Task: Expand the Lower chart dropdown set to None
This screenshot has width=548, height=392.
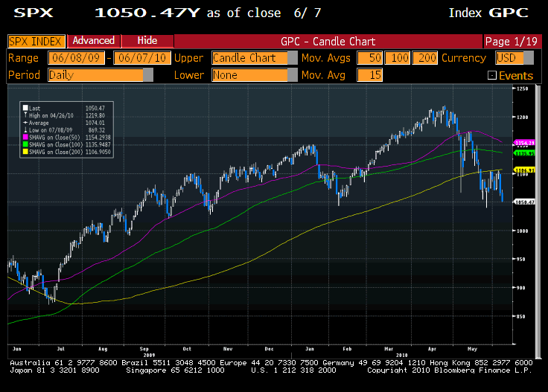Action: [x=292, y=74]
